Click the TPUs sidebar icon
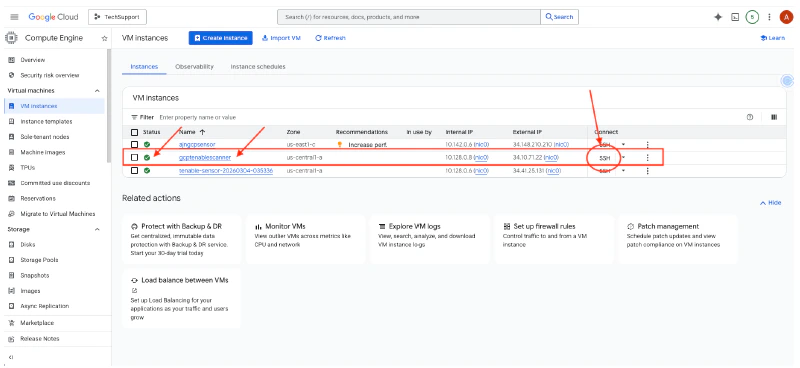 click(x=11, y=167)
